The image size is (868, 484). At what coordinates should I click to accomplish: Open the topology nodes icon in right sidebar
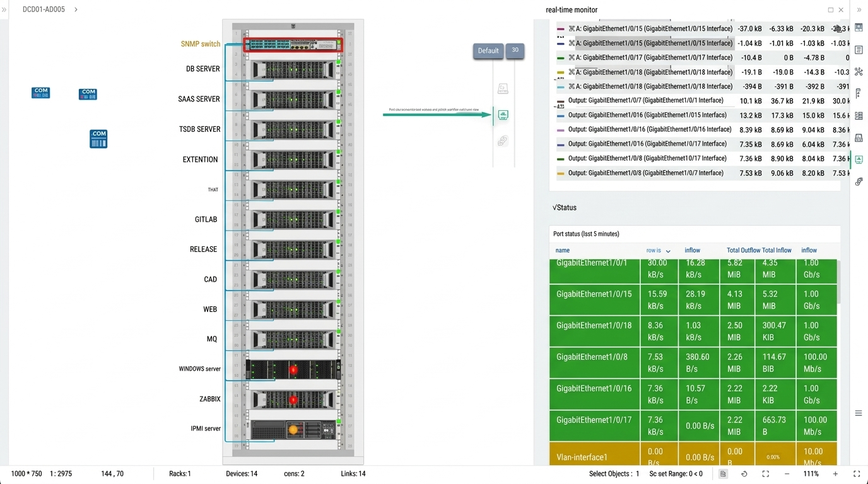click(859, 72)
